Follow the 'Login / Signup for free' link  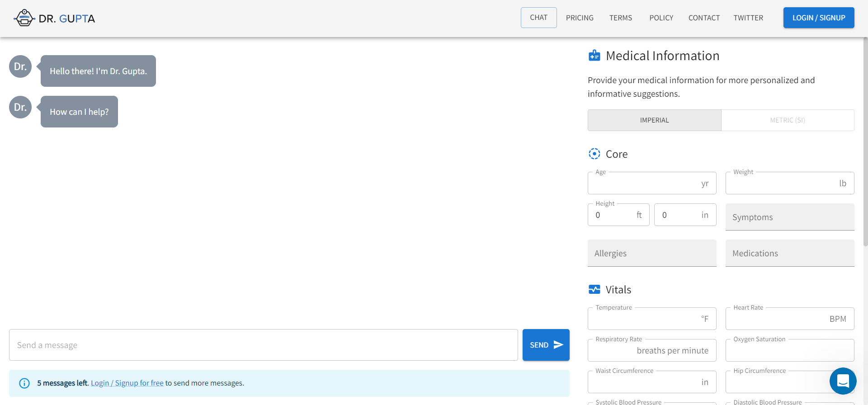[127, 383]
